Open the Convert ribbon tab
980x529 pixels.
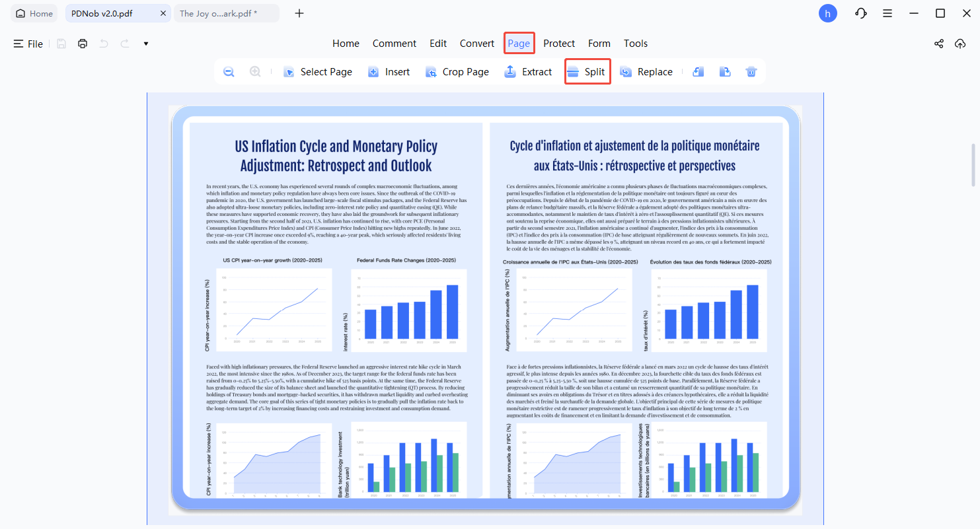pyautogui.click(x=476, y=43)
